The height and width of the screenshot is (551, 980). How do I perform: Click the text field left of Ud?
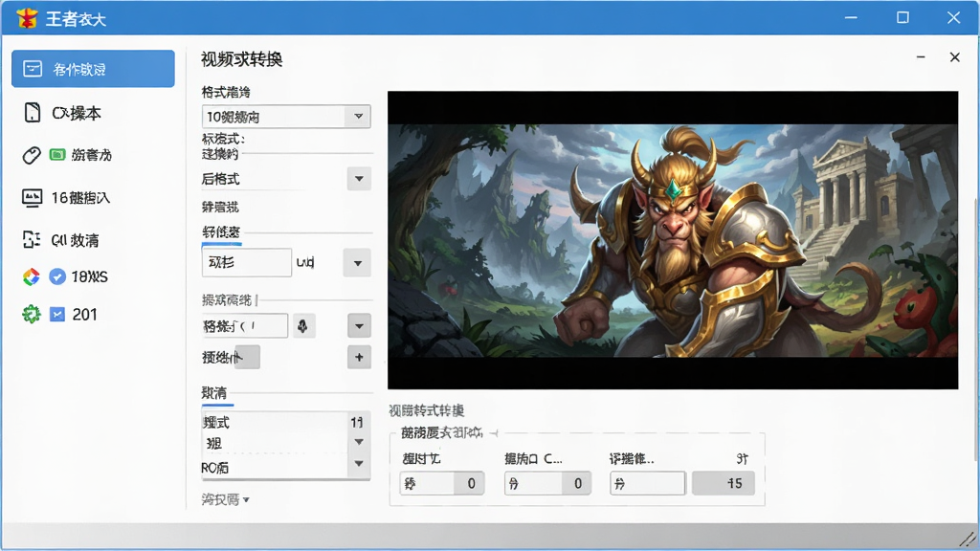[247, 262]
